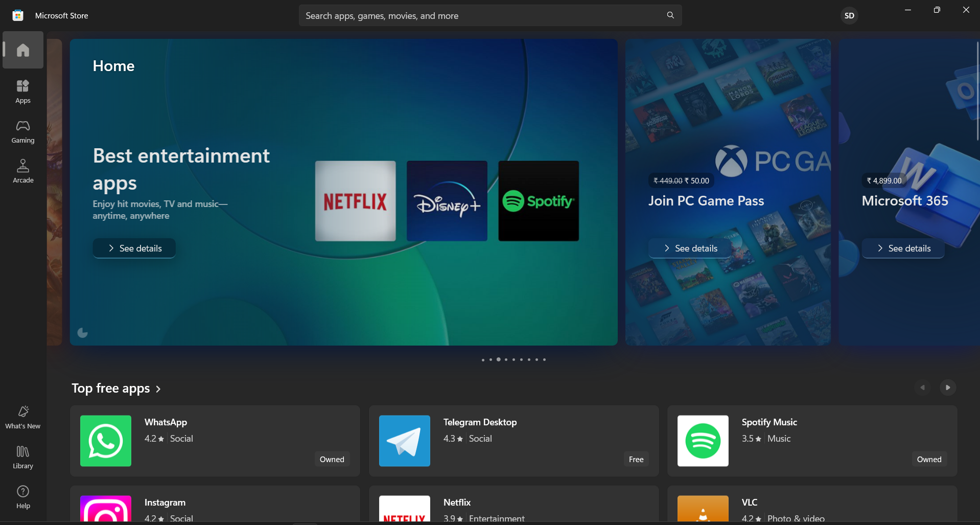Open What's New in sidebar
This screenshot has width=980, height=525.
coord(23,417)
